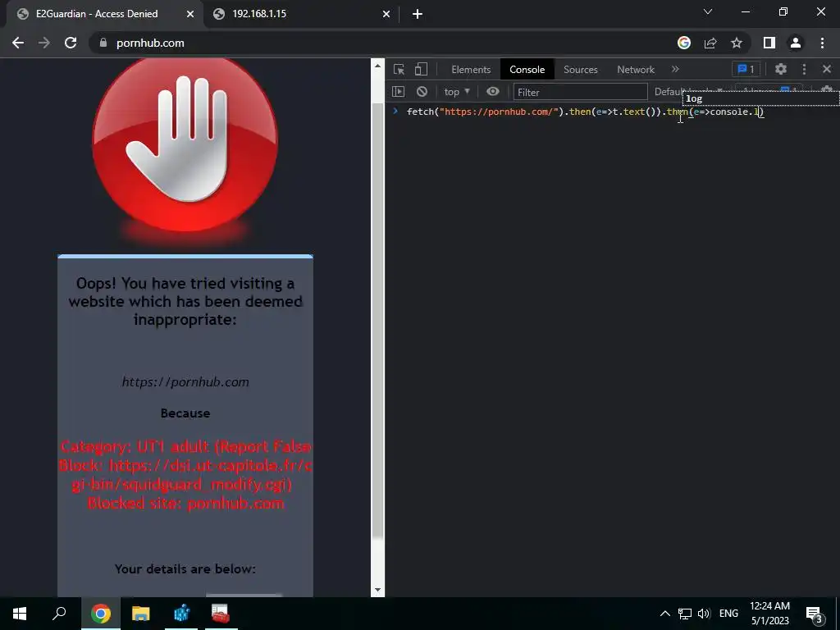840x630 pixels.
Task: Open the 'top' JavaScript context dropdown
Action: 457,92
